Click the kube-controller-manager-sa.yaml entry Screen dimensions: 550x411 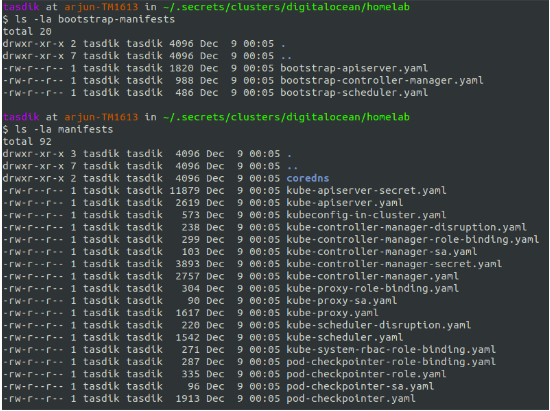[382, 252]
